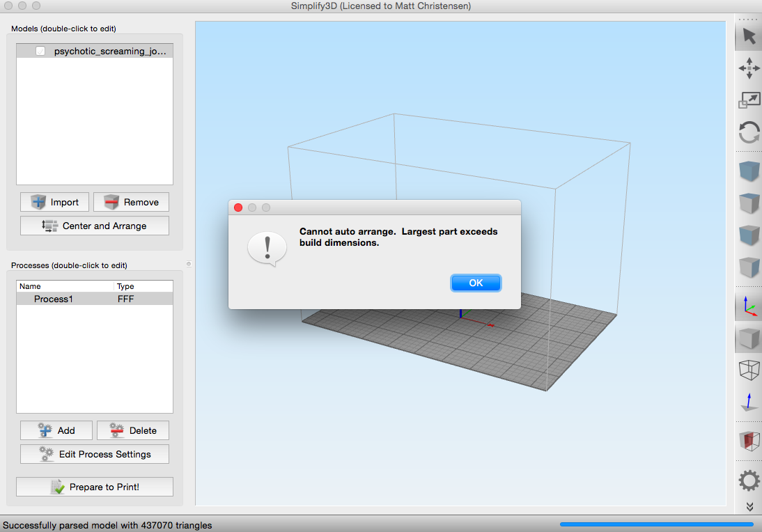The height and width of the screenshot is (532, 762).
Task: Toggle the coordinate axes display icon
Action: point(749,306)
